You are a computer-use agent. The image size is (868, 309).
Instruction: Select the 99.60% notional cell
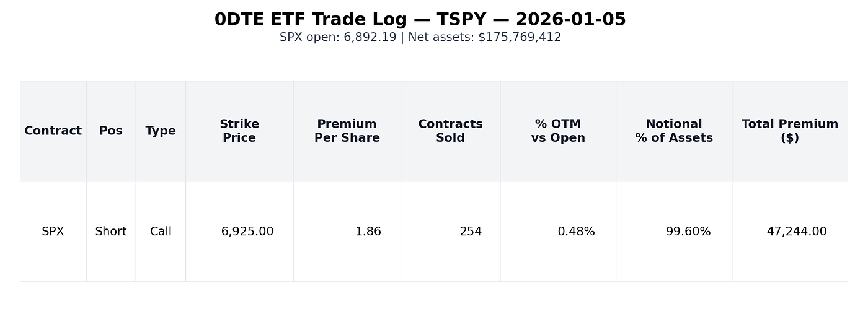click(688, 232)
